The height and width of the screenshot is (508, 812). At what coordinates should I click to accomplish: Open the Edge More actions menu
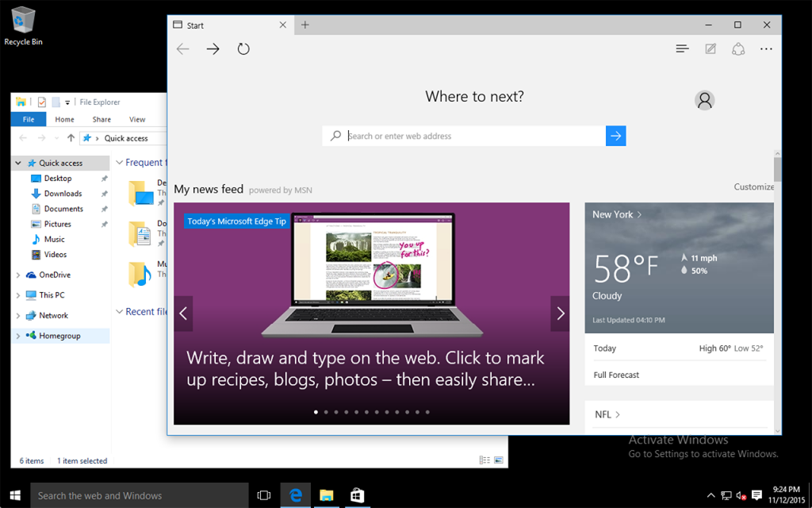pos(766,48)
